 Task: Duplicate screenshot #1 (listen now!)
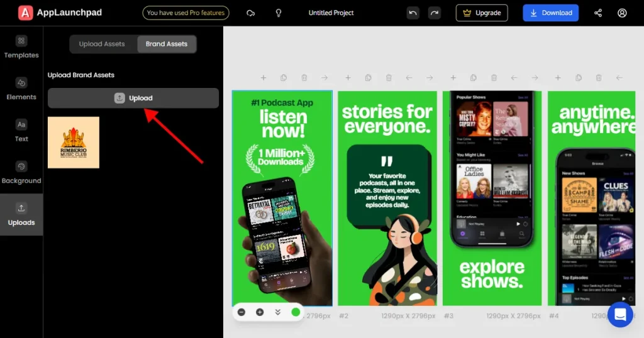(284, 77)
